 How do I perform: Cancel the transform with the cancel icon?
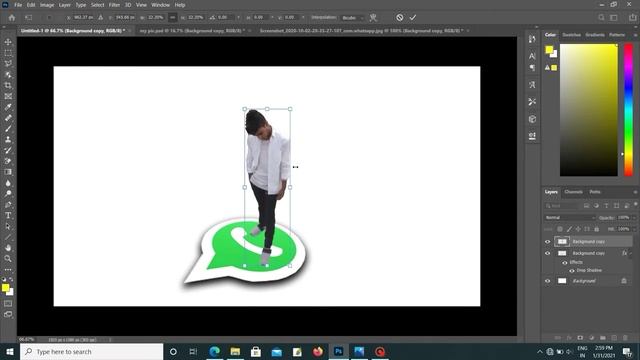(x=400, y=18)
